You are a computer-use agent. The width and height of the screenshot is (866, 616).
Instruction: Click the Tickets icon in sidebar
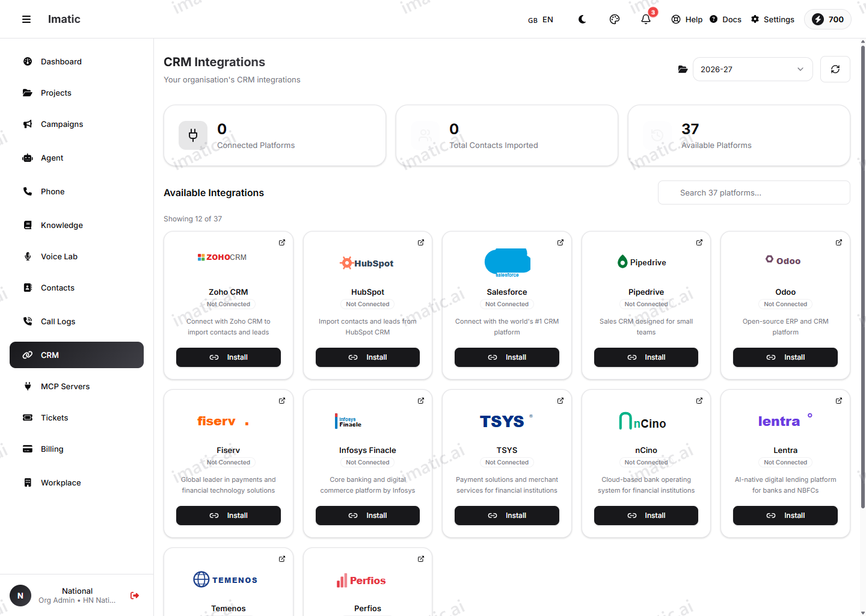coord(28,417)
